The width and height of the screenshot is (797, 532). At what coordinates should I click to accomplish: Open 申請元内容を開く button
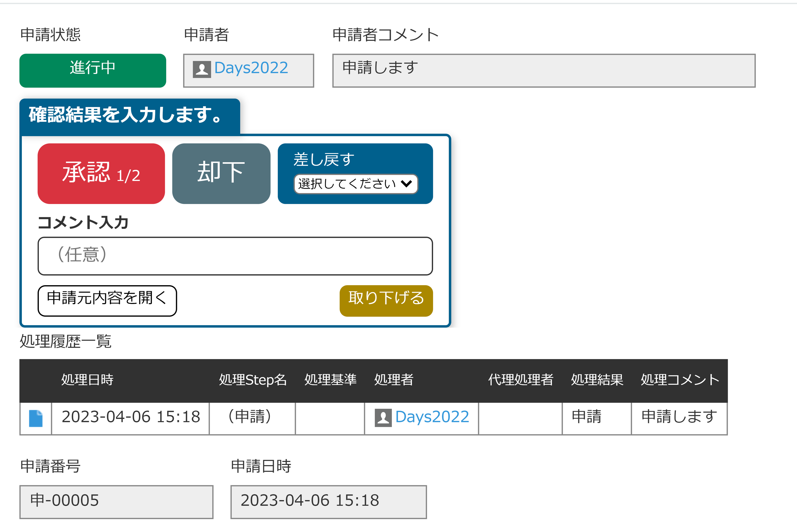click(x=107, y=301)
